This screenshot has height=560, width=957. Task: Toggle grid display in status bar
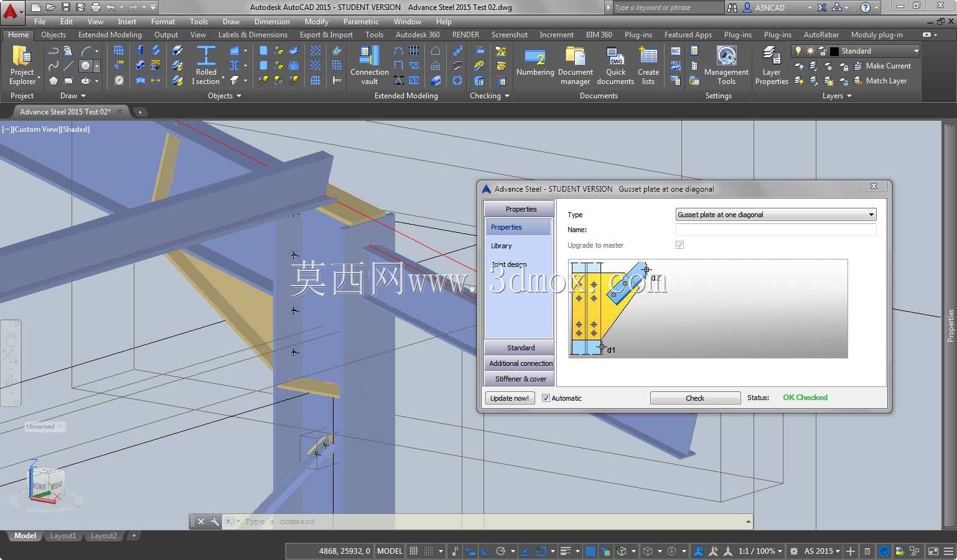pyautogui.click(x=413, y=551)
